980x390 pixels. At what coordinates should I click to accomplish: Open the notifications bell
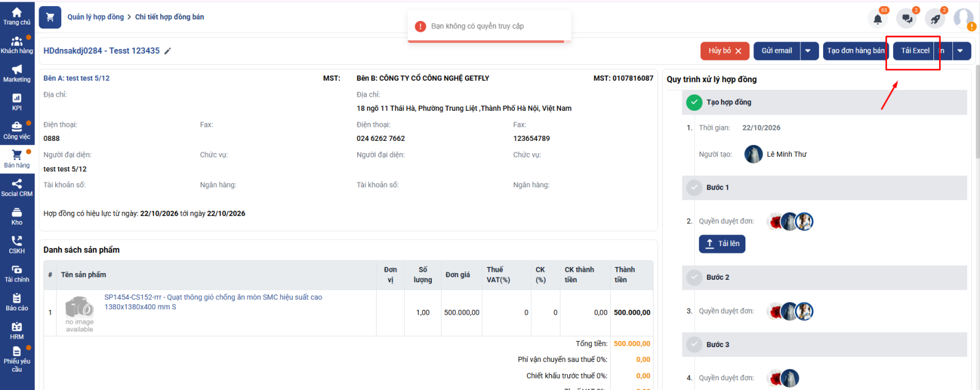[878, 18]
